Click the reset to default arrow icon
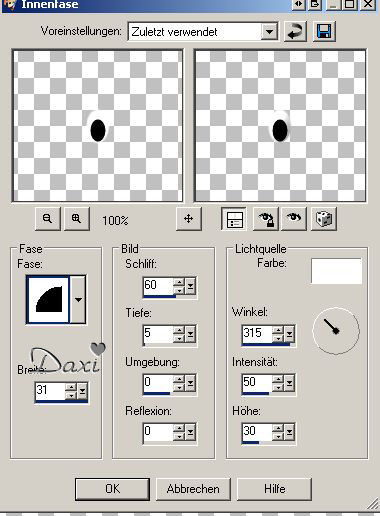The width and height of the screenshot is (380, 516). pyautogui.click(x=295, y=32)
